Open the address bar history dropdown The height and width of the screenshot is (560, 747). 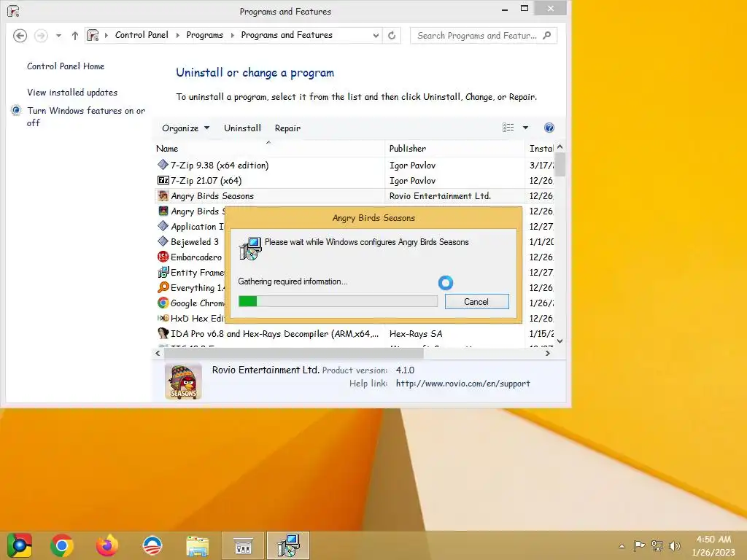[376, 36]
